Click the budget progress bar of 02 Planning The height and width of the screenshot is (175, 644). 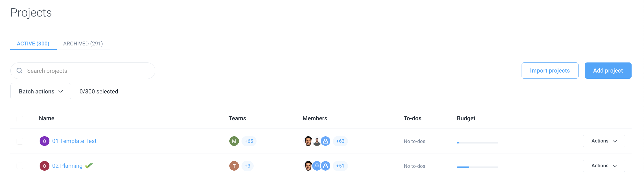click(477, 167)
